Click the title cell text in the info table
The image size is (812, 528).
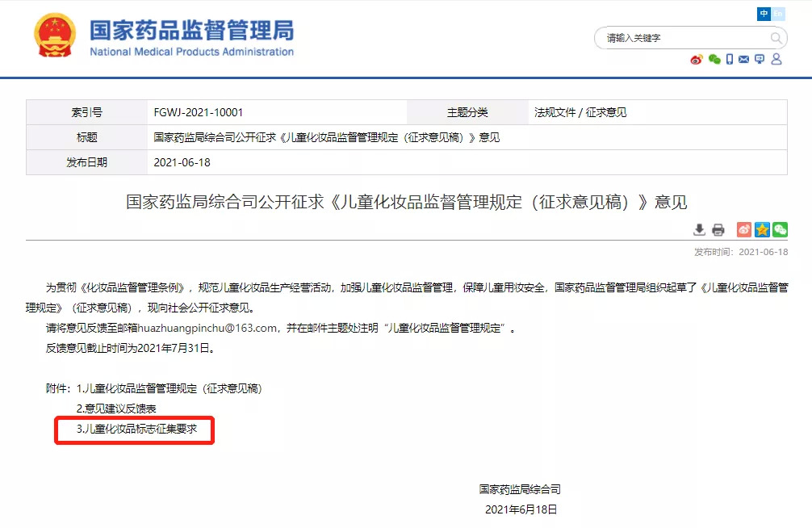coord(327,137)
